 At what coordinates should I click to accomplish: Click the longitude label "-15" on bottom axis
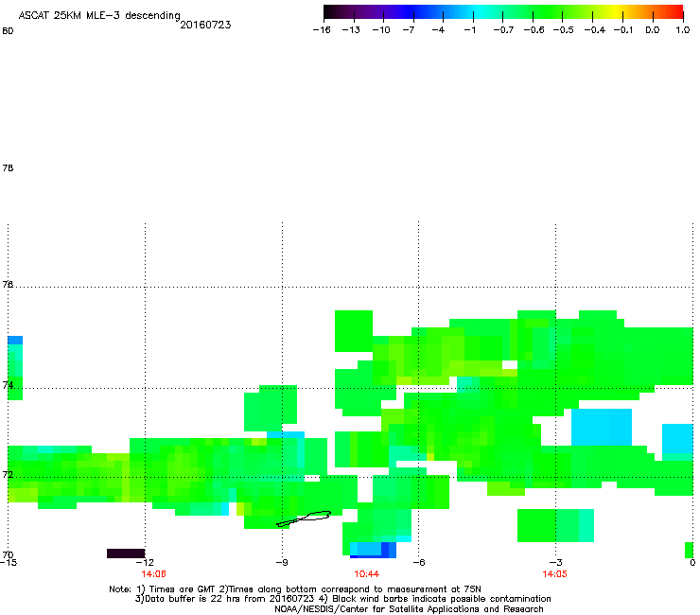point(9,563)
